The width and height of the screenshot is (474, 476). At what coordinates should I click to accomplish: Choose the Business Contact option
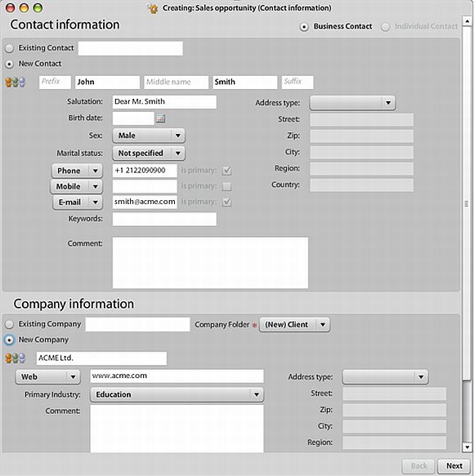click(x=304, y=27)
